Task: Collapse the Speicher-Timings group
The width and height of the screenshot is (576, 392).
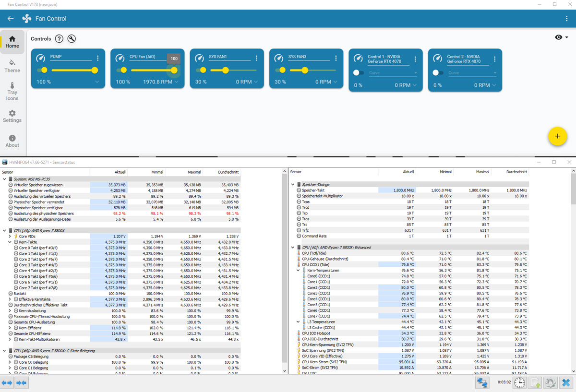Action: pyautogui.click(x=292, y=185)
